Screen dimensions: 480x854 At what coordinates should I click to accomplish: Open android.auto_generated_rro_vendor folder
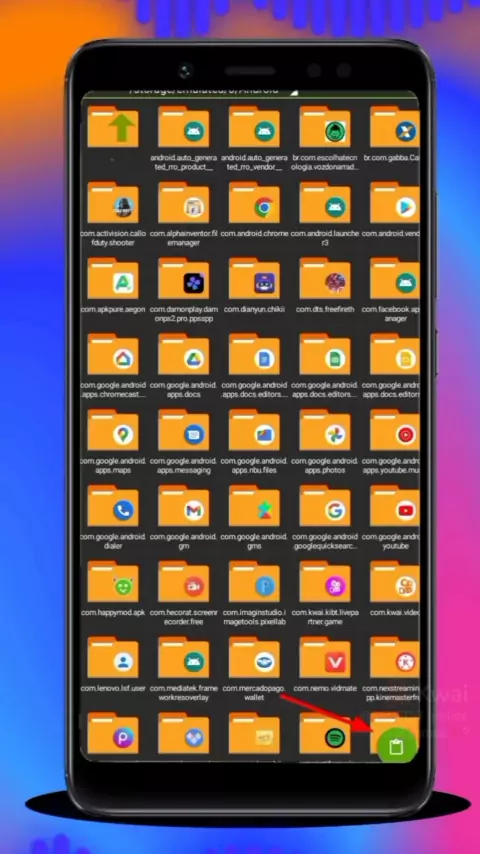click(254, 127)
